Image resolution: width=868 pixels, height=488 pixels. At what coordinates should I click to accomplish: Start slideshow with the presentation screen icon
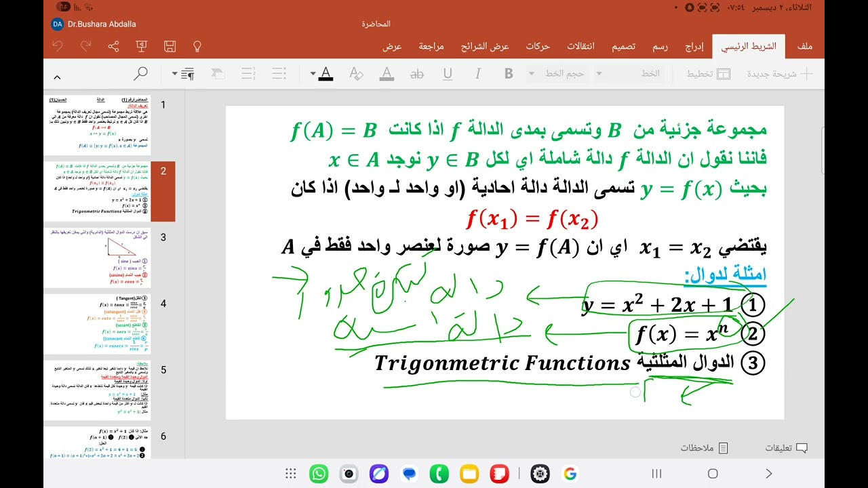click(142, 46)
